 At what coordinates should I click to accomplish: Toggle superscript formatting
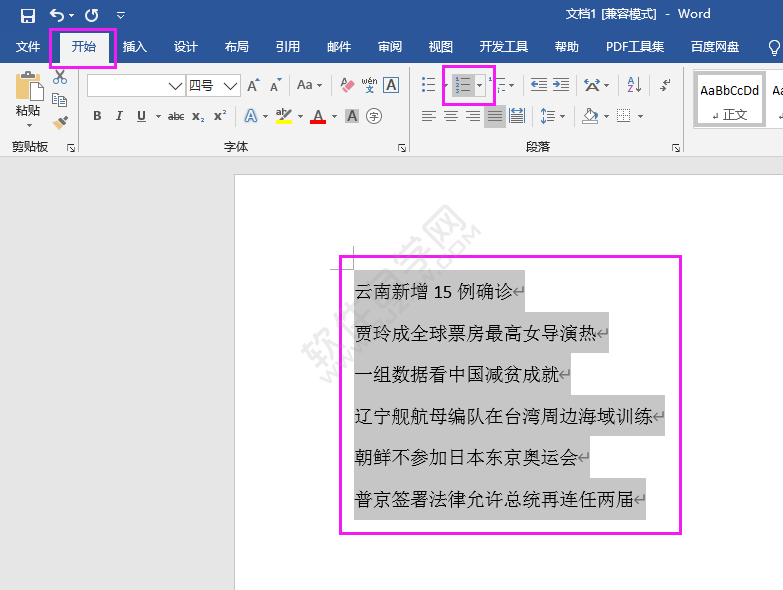220,115
